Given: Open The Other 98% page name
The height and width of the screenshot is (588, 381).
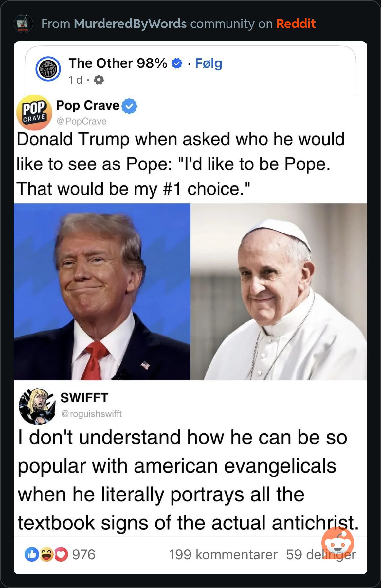Looking at the screenshot, I should 118,63.
